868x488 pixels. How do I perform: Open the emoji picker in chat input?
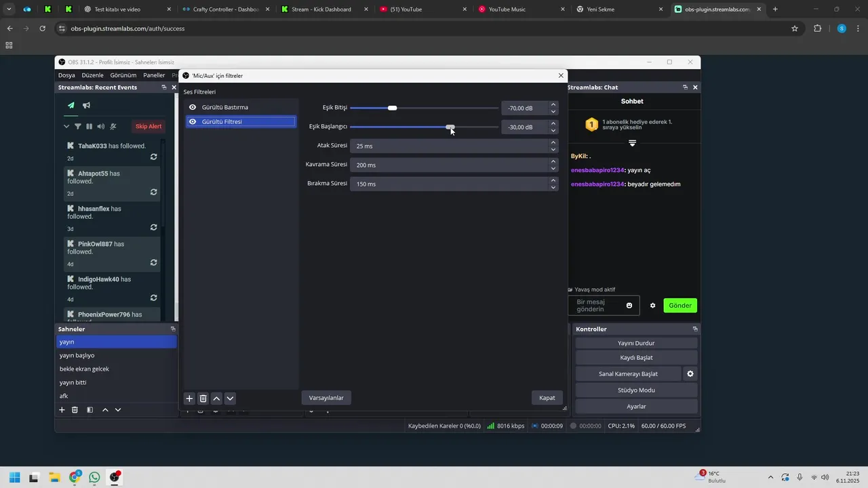[629, 306]
